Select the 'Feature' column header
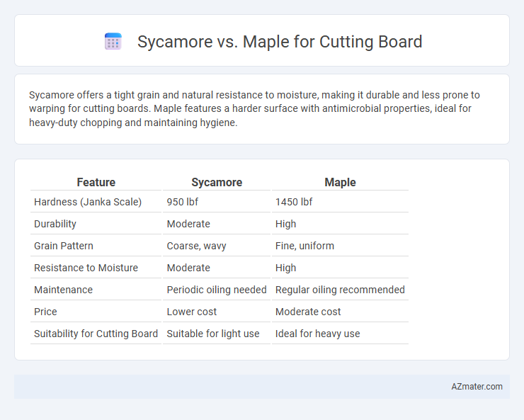This screenshot has width=524, height=420. 96,182
